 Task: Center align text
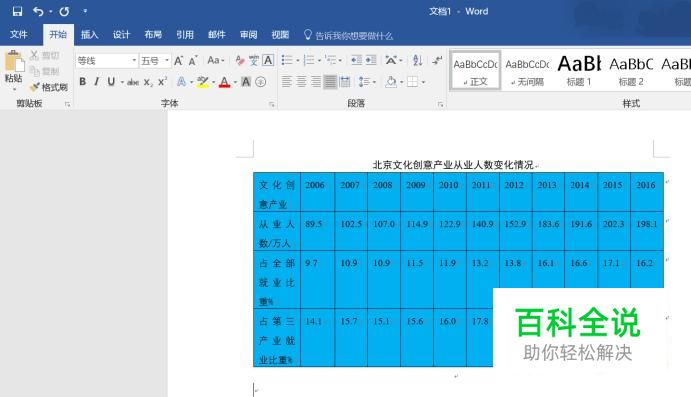(x=301, y=82)
